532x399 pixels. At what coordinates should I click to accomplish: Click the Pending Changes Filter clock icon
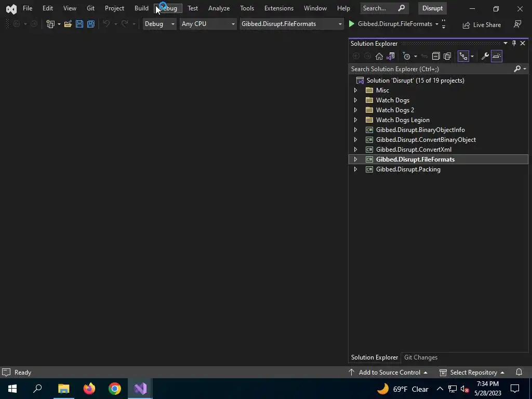tap(406, 56)
